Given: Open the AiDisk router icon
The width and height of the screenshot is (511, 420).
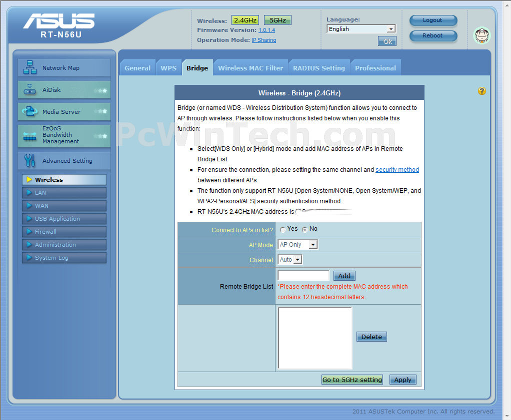Looking at the screenshot, I should pos(30,89).
